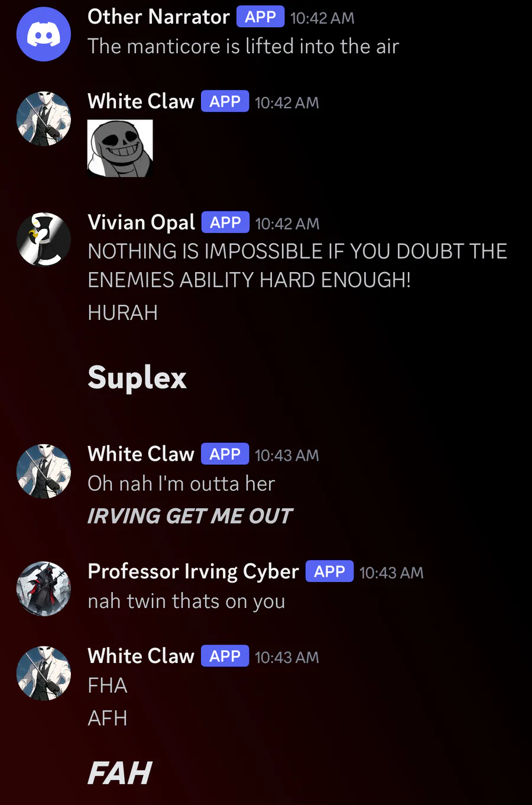The image size is (532, 805).
Task: Click White Claw's avatar beside the FHA message
Action: pos(44,673)
